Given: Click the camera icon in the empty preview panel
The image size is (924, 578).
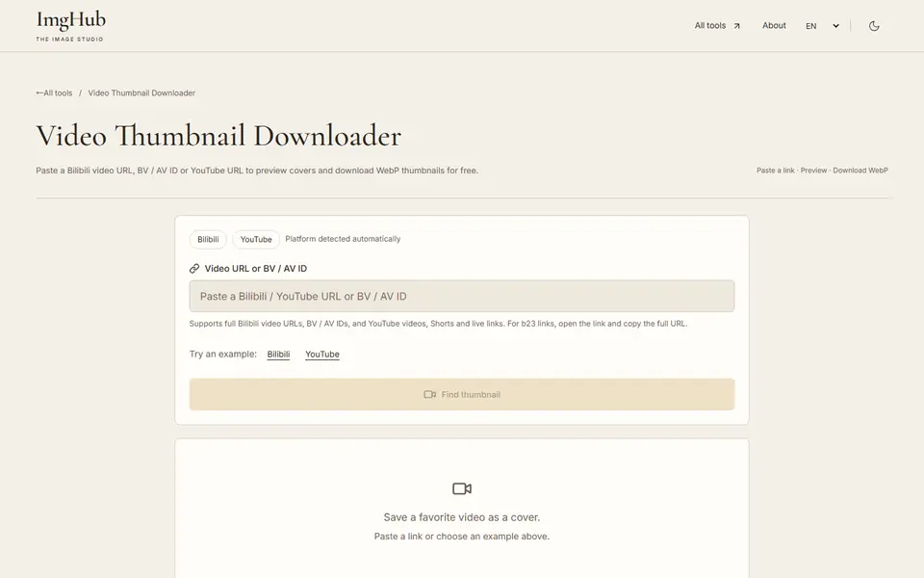Looking at the screenshot, I should click(461, 489).
